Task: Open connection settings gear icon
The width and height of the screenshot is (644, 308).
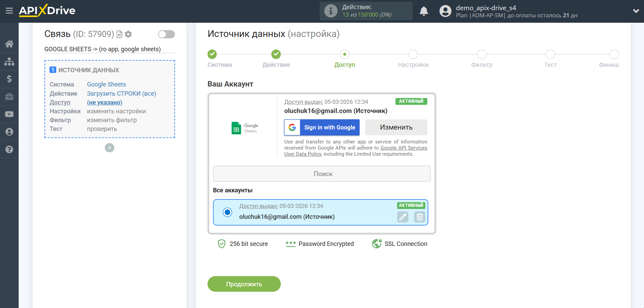Action: tap(128, 34)
